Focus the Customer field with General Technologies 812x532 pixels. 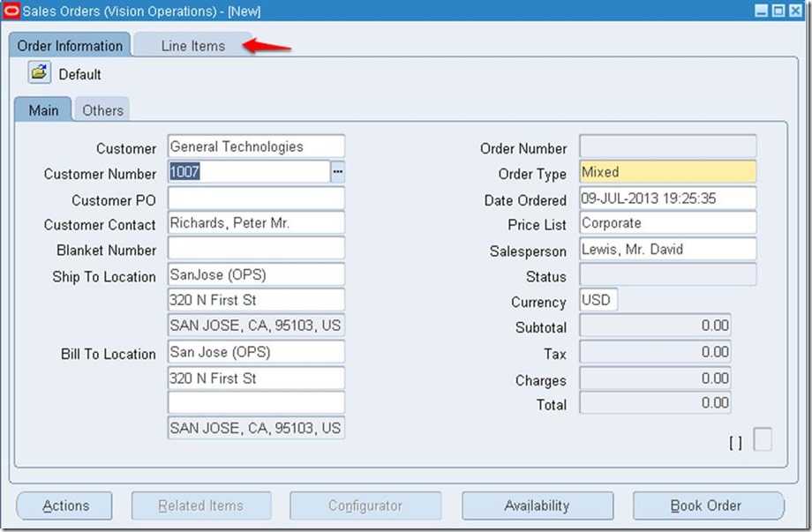256,146
